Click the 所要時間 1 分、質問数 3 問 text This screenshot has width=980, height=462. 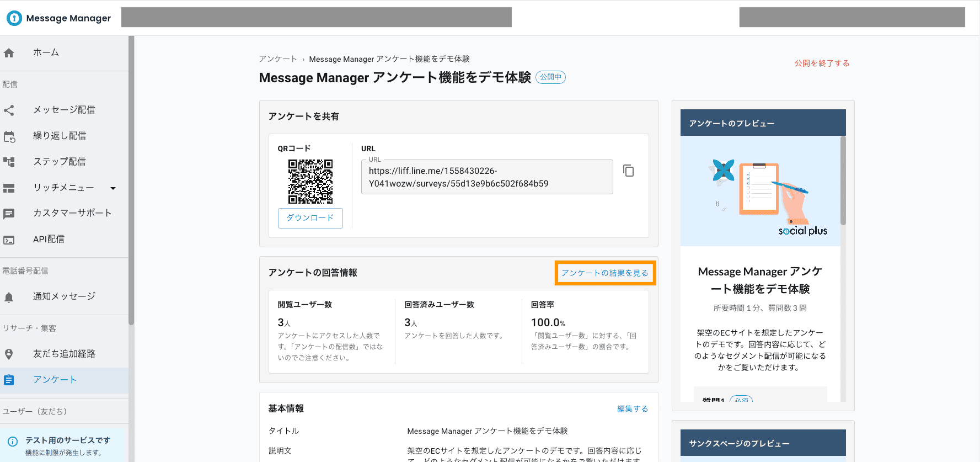coord(760,308)
